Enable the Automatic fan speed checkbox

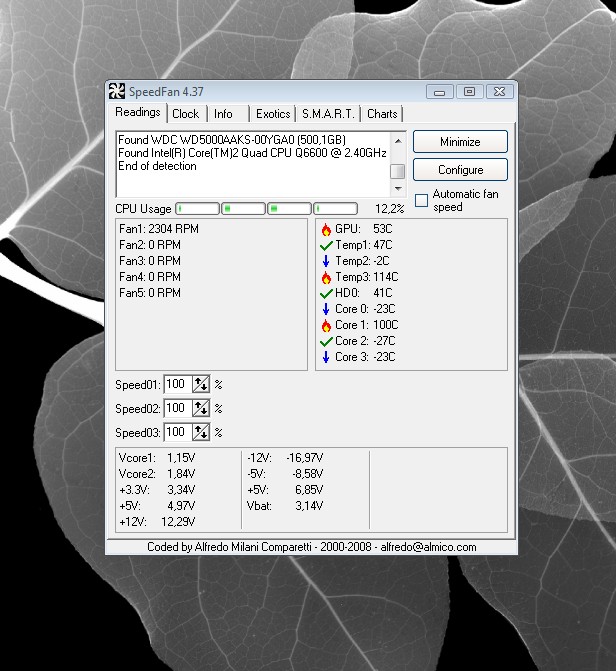422,200
